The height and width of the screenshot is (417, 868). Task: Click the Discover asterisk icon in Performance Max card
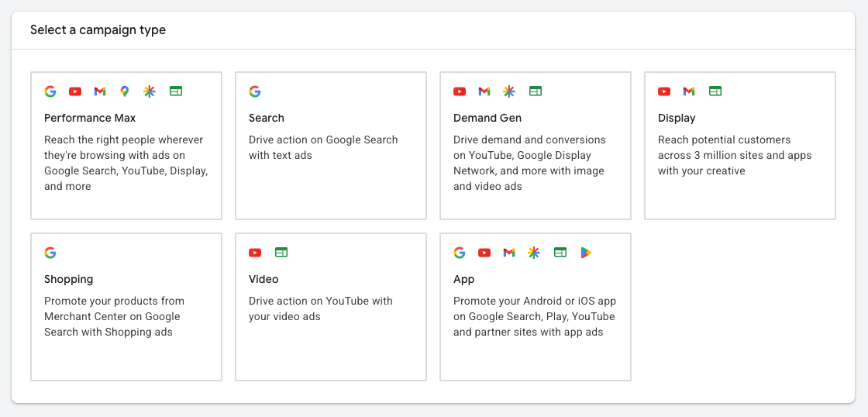(150, 91)
